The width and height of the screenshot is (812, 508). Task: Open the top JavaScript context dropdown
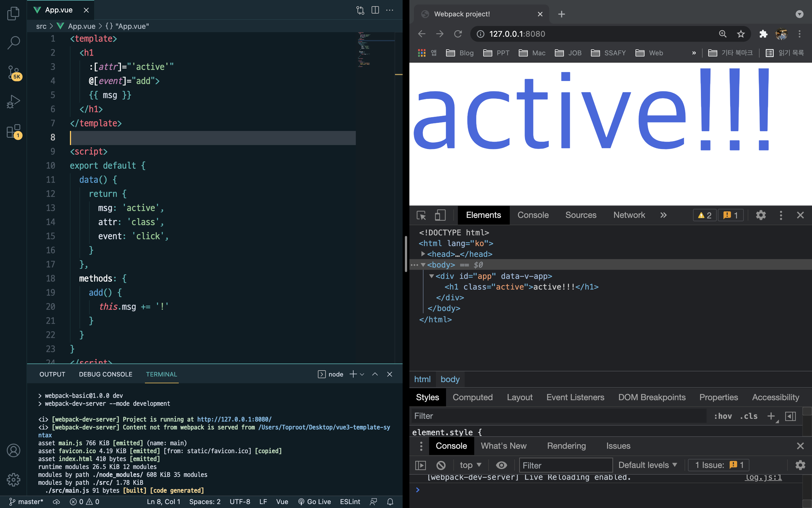coord(470,465)
